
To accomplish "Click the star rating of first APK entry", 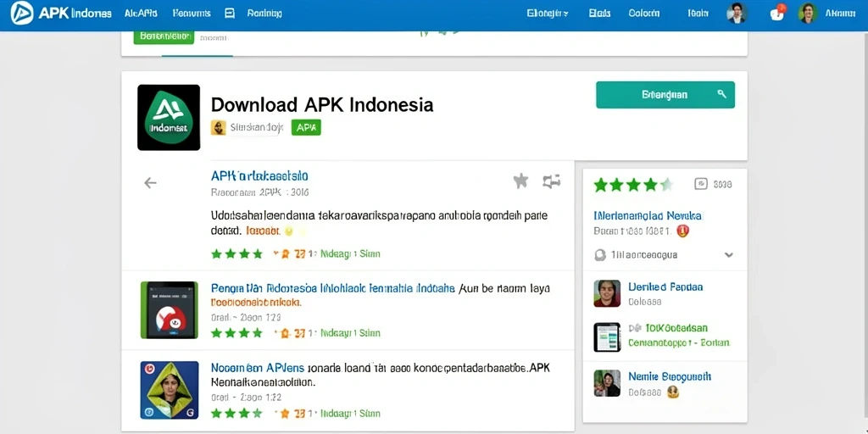I will pyautogui.click(x=237, y=254).
